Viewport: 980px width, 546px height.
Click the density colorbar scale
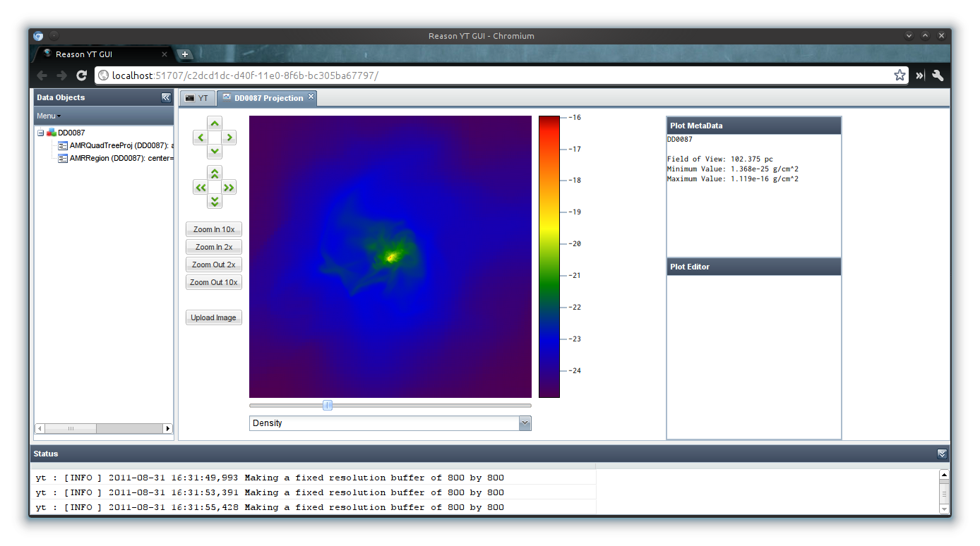pyautogui.click(x=549, y=257)
